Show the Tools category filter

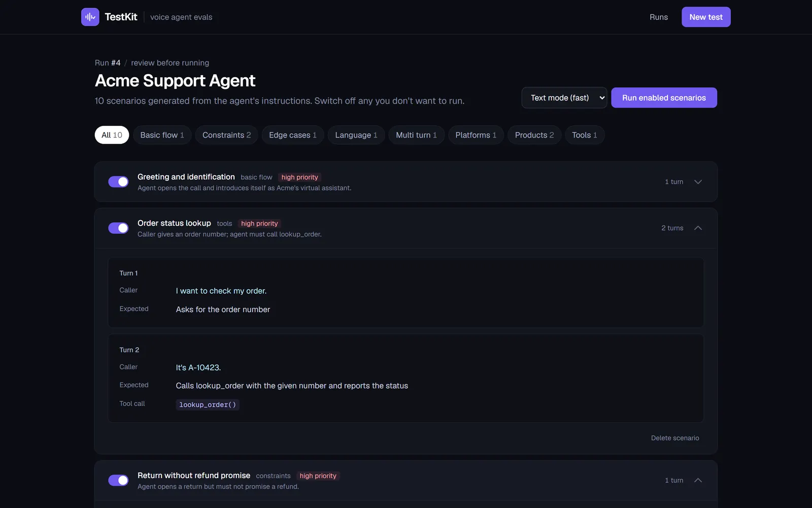(x=585, y=135)
